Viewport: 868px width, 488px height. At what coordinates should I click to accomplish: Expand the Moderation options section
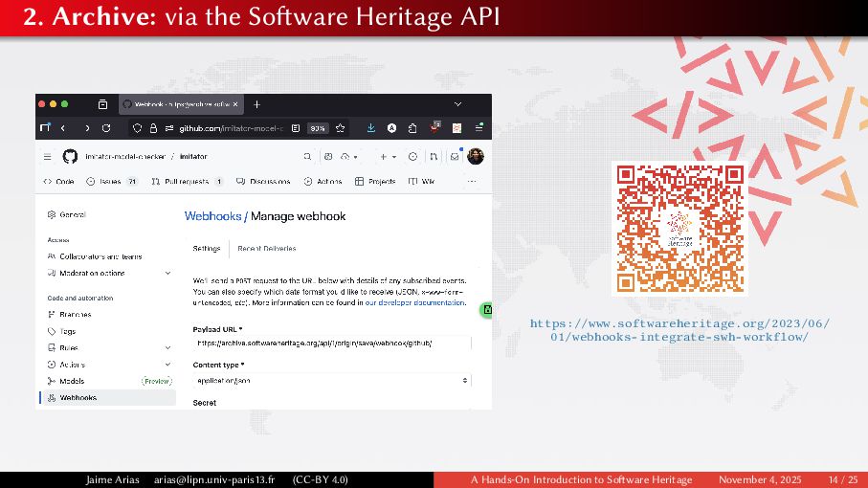(168, 273)
